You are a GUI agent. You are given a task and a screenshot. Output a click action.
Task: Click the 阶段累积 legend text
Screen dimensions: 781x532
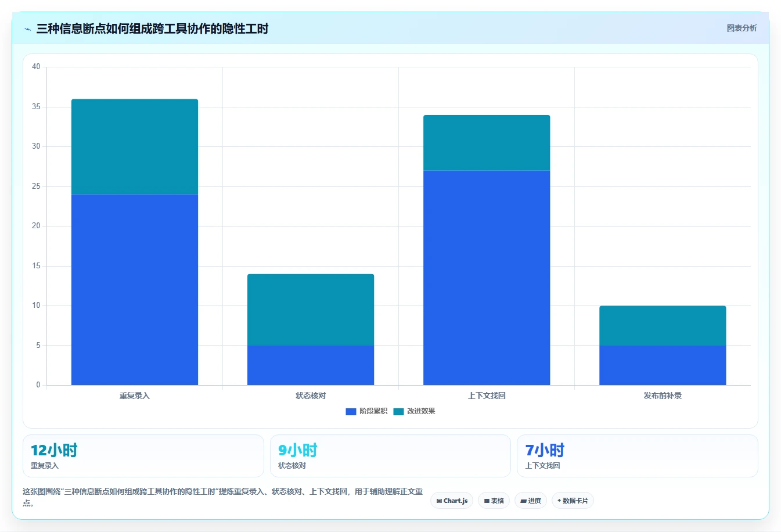click(x=373, y=411)
